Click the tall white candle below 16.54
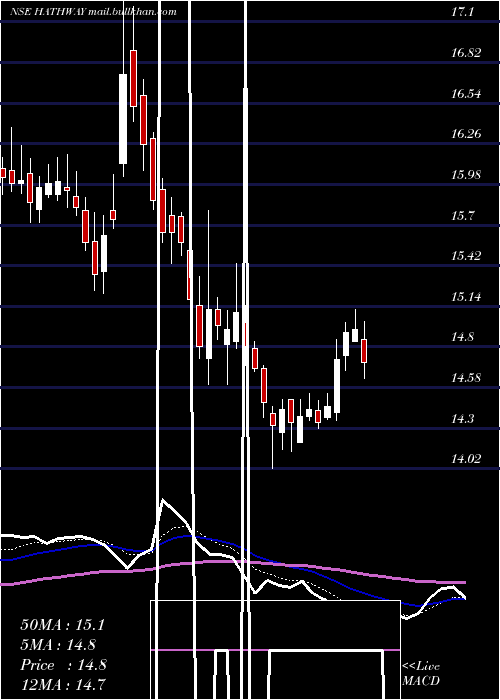 coord(123,119)
